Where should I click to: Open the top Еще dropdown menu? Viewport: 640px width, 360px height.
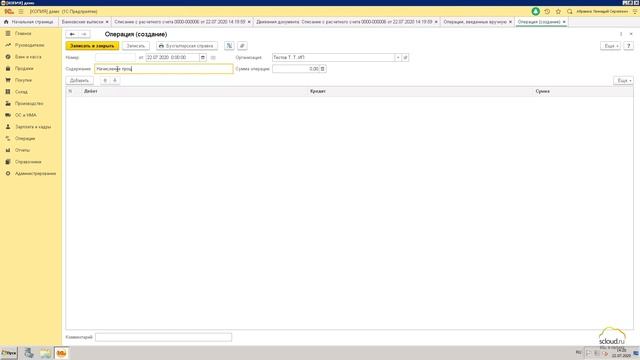pyautogui.click(x=611, y=46)
